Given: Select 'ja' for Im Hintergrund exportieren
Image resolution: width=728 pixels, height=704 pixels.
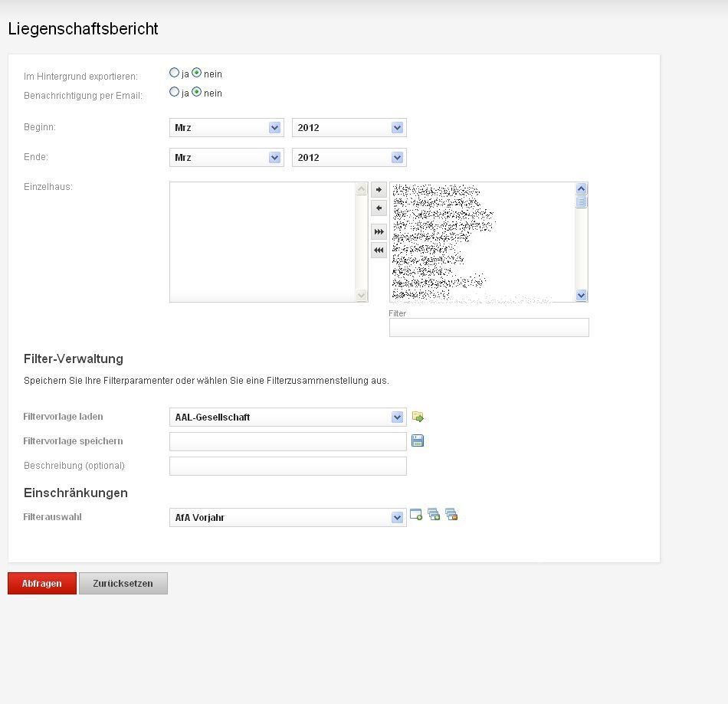Looking at the screenshot, I should pos(174,73).
